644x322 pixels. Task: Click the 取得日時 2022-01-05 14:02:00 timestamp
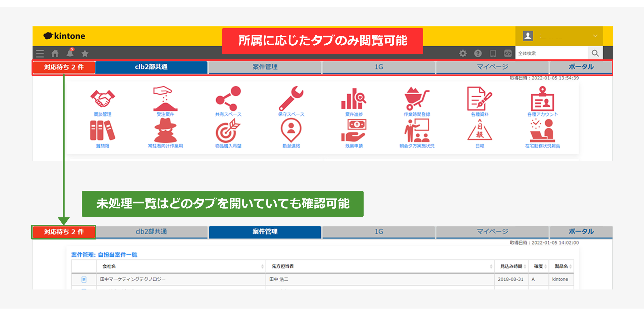[x=544, y=243]
